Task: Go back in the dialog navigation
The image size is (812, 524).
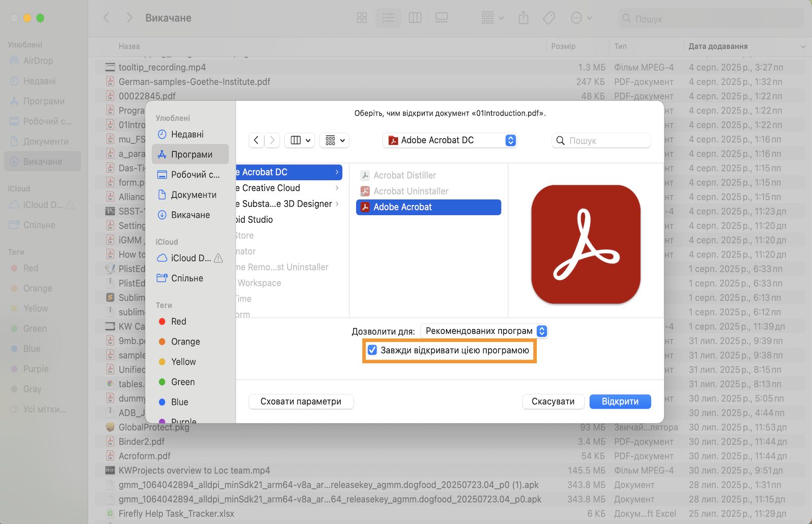Action: [256, 140]
